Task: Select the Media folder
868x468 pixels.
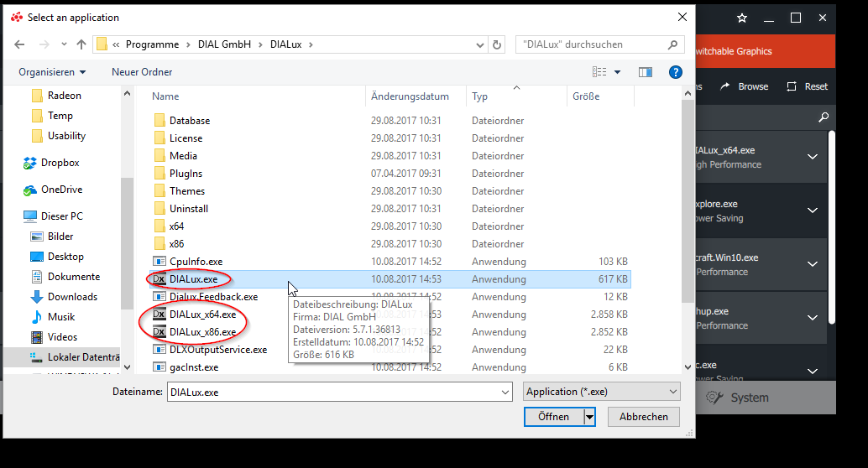Action: (175, 156)
